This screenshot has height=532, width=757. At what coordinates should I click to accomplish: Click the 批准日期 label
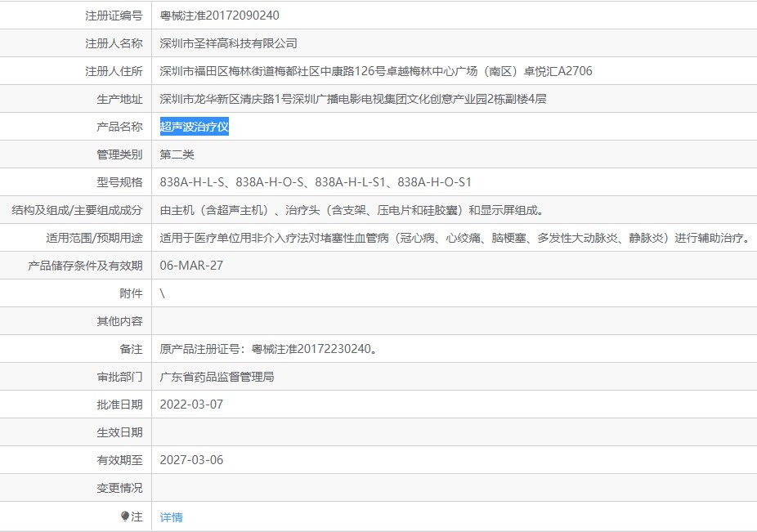(119, 405)
